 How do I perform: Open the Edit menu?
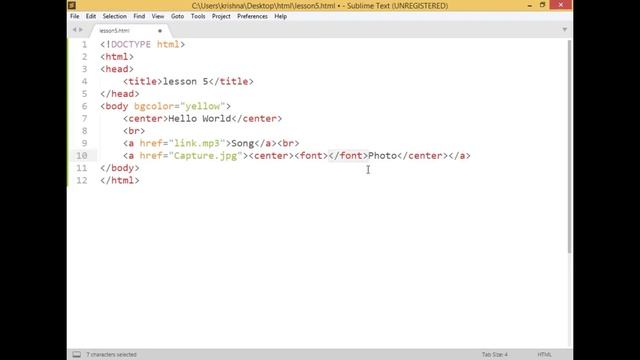coord(91,16)
